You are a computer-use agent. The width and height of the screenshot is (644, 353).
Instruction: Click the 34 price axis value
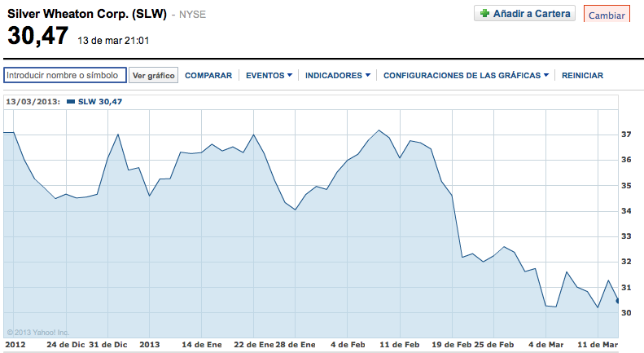[626, 211]
